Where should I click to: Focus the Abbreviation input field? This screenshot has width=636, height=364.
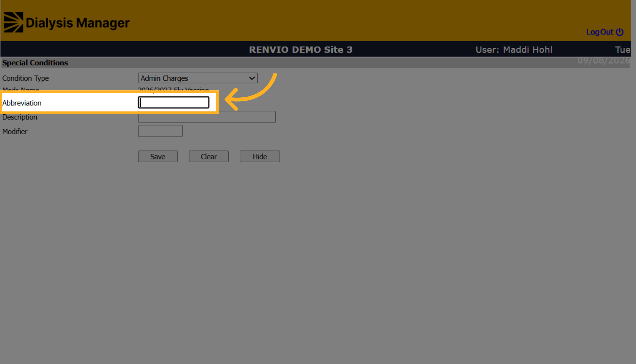click(x=174, y=102)
